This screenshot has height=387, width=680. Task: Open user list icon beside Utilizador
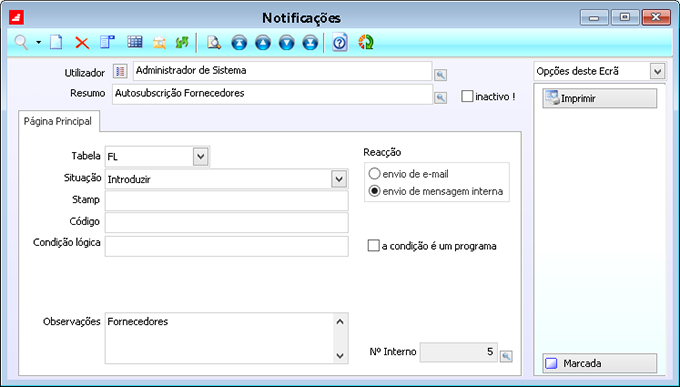120,71
